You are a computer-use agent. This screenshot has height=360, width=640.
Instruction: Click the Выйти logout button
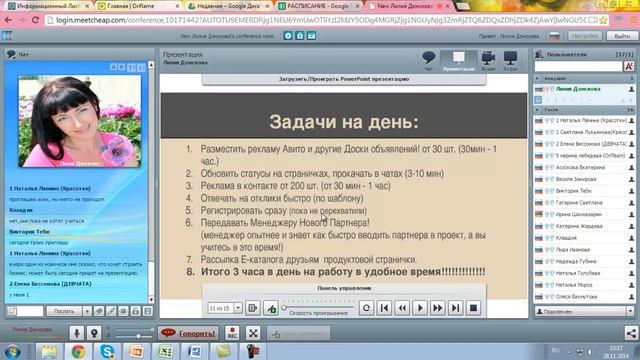pyautogui.click(x=622, y=36)
